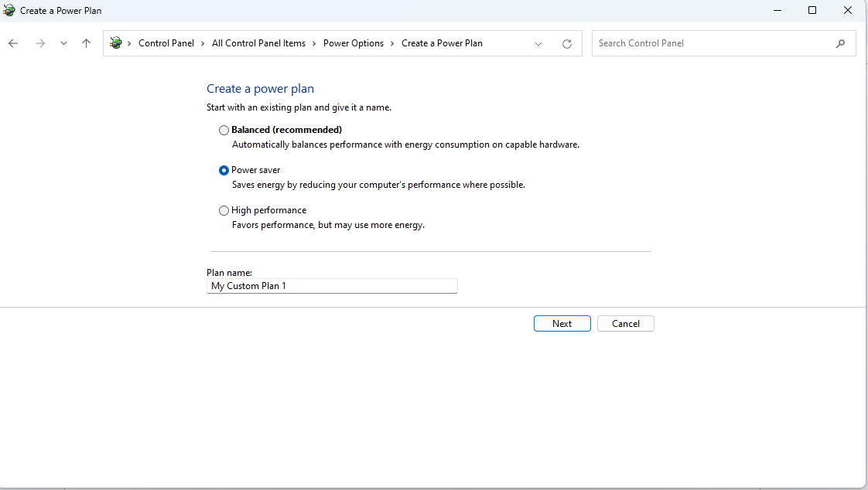868x490 pixels.
Task: Expand chevron before Control Panel breadcrumb
Action: click(129, 44)
